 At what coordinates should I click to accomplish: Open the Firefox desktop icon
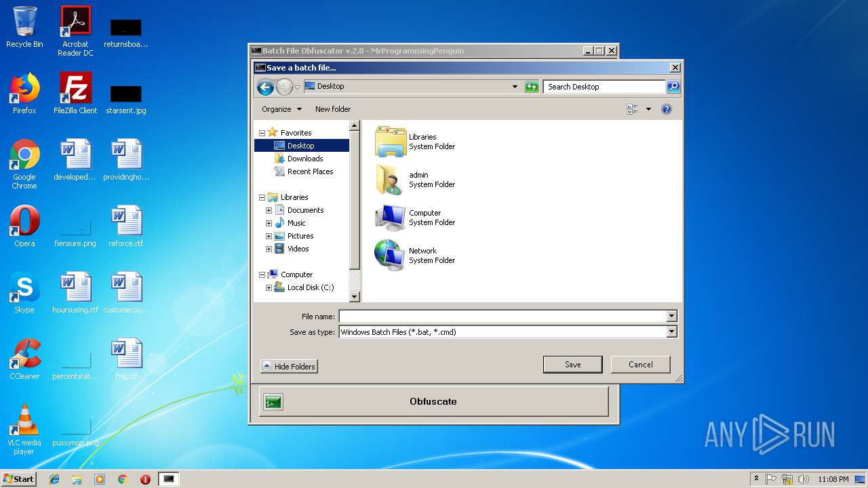pyautogui.click(x=24, y=94)
